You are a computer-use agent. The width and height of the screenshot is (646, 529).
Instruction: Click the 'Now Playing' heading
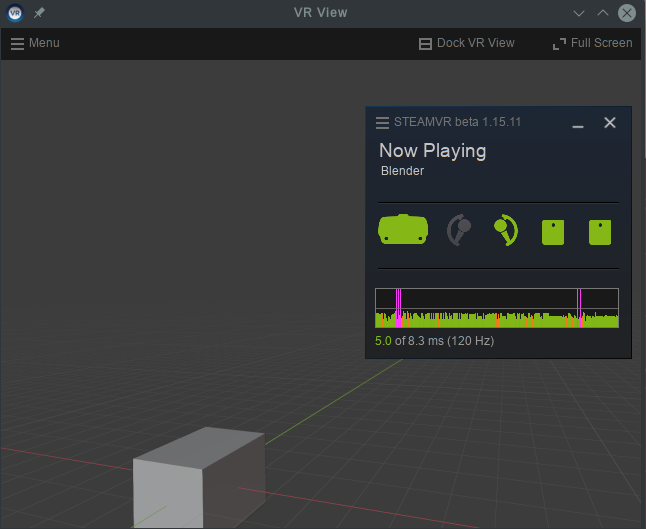click(433, 151)
